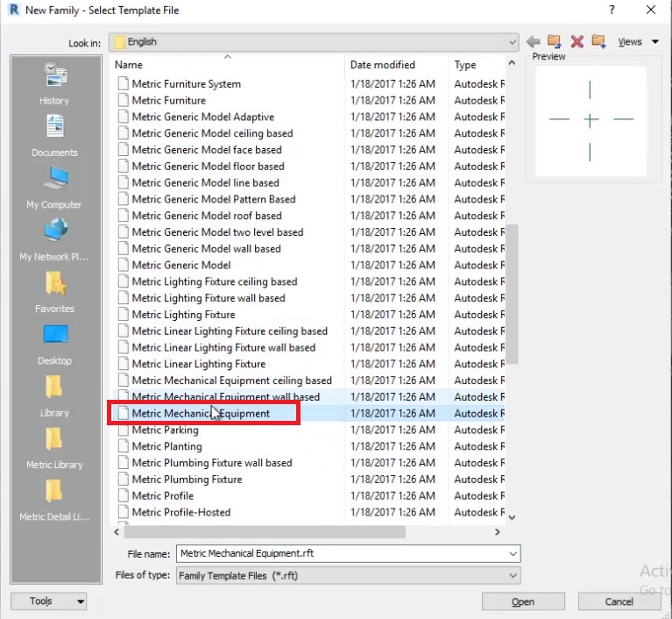Click scroll right arrow of file list
Viewport: 672px width, 619px height.
coord(497,532)
